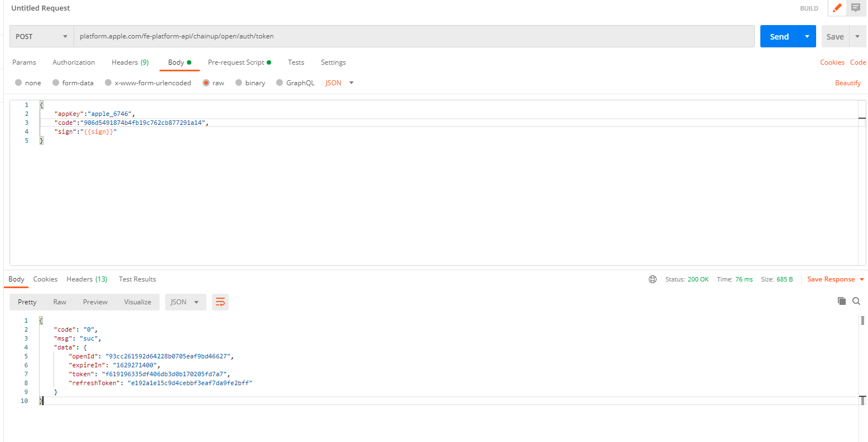Expand the Save Response dropdown arrow

point(862,279)
